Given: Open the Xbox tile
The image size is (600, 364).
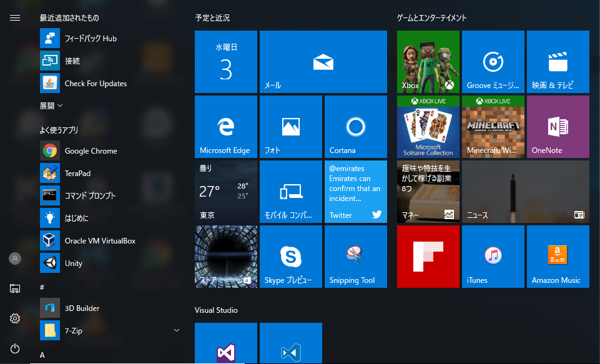Looking at the screenshot, I should point(428,62).
